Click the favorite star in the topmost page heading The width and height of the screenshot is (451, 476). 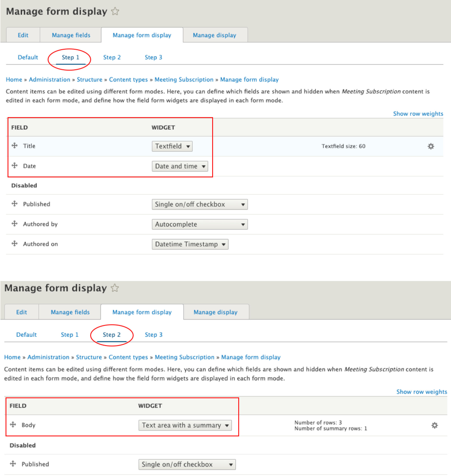(x=115, y=11)
